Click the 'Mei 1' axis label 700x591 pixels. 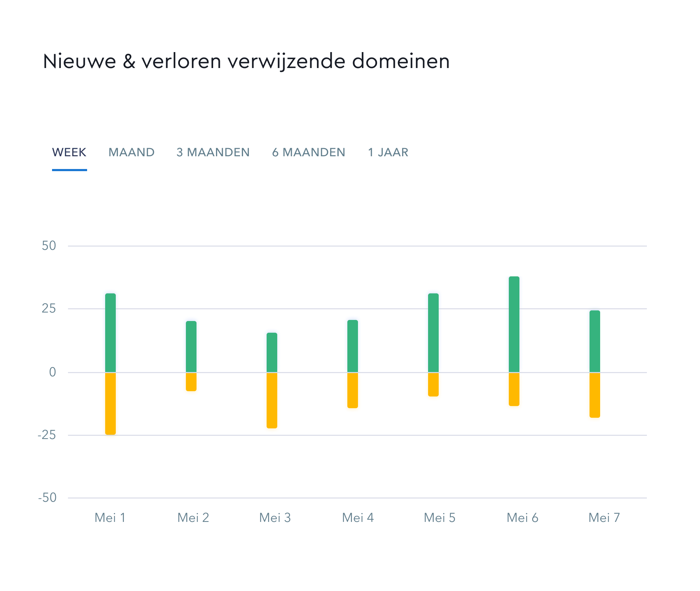(x=110, y=518)
